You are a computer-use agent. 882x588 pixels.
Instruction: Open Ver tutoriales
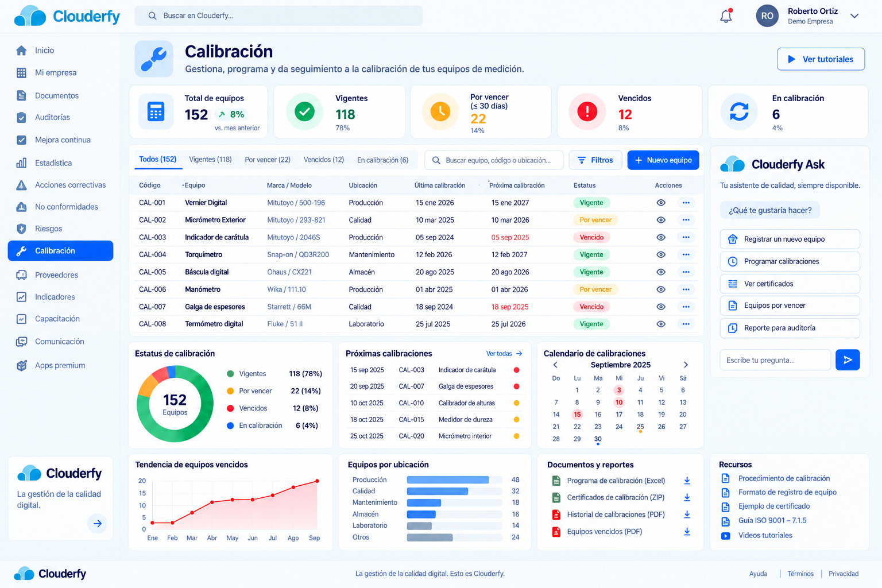[x=821, y=59]
